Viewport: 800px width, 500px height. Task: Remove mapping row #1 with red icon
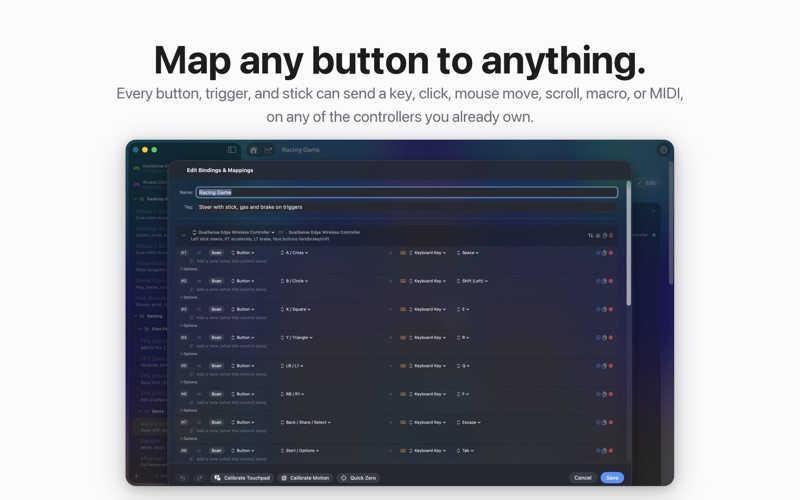coord(611,253)
